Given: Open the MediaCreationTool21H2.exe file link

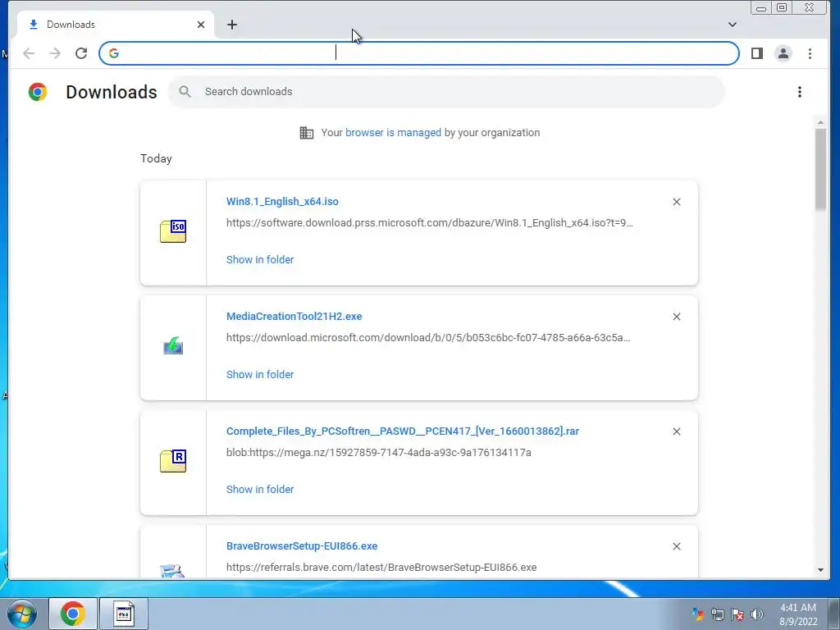Looking at the screenshot, I should coord(294,316).
